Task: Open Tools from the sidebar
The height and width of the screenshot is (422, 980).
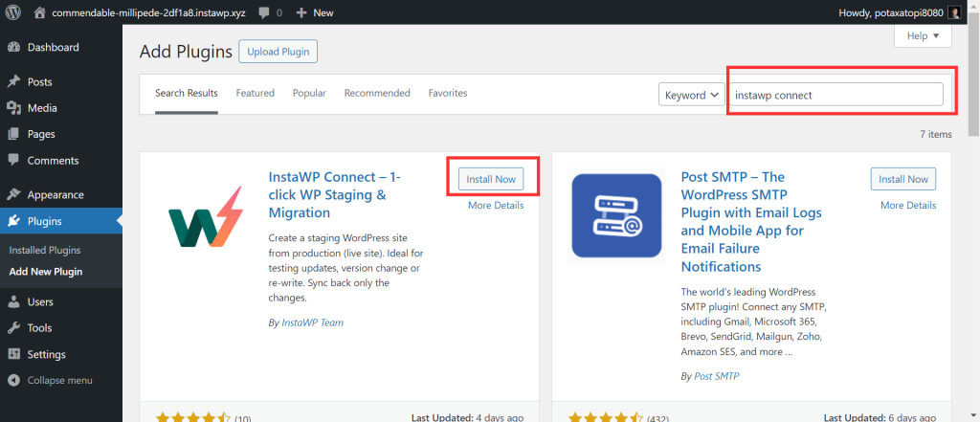Action: click(x=39, y=328)
